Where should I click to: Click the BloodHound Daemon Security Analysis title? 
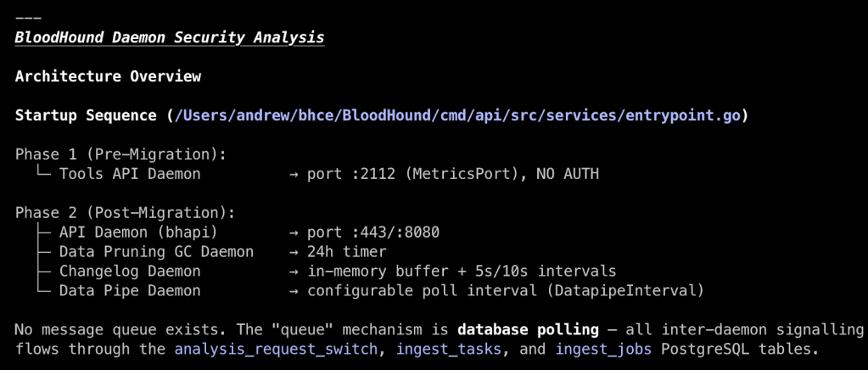170,37
